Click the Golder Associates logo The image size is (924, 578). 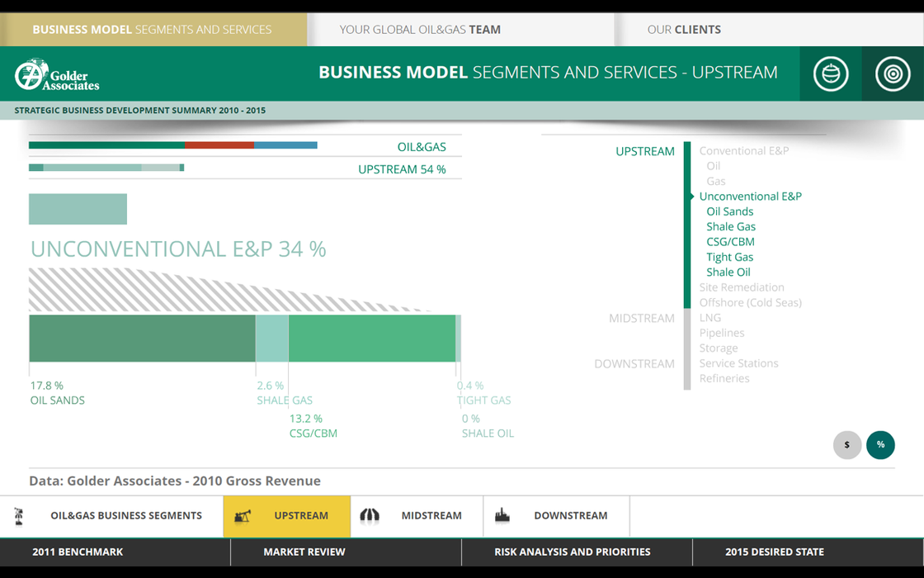[x=57, y=74]
